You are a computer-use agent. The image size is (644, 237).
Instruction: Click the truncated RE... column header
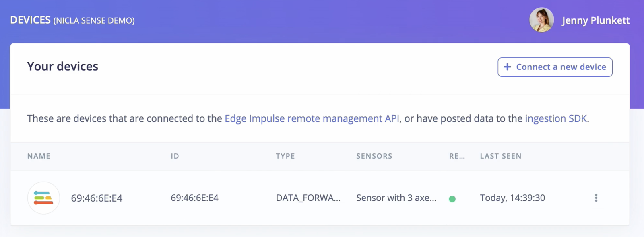(457, 156)
